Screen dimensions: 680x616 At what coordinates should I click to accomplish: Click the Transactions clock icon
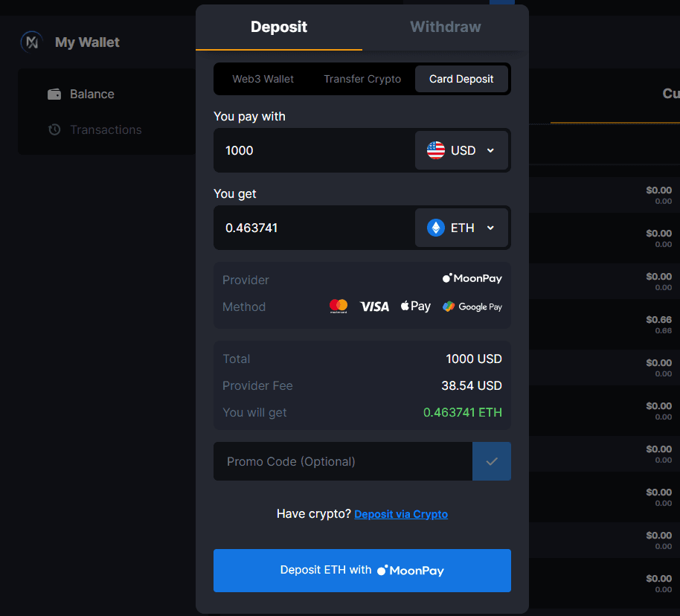[x=54, y=129]
